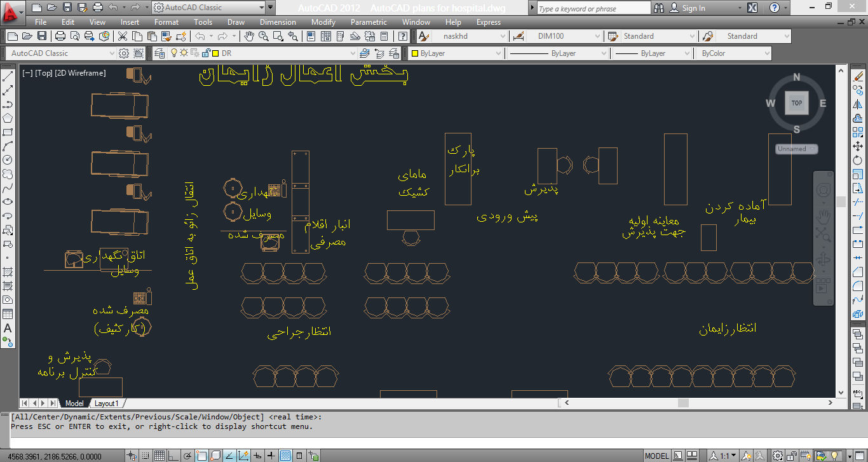The width and height of the screenshot is (868, 462).
Task: Open the Standard table style dropdown
Action: point(658,36)
